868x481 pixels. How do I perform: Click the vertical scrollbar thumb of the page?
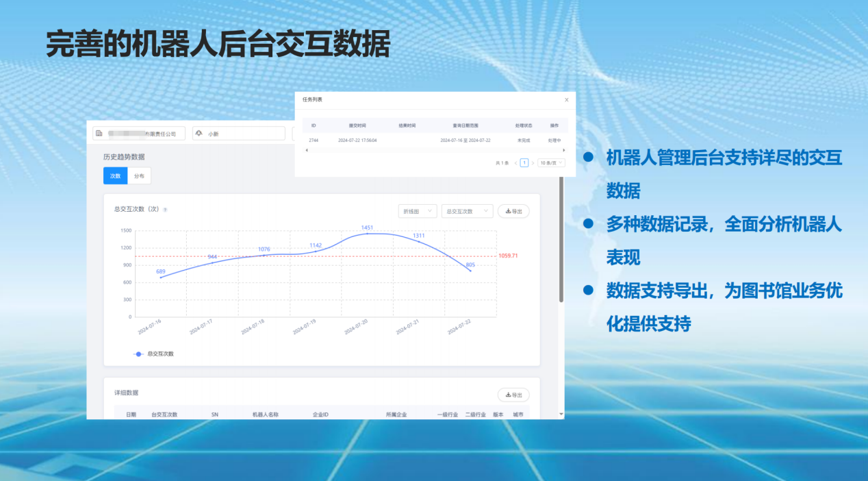(x=561, y=240)
